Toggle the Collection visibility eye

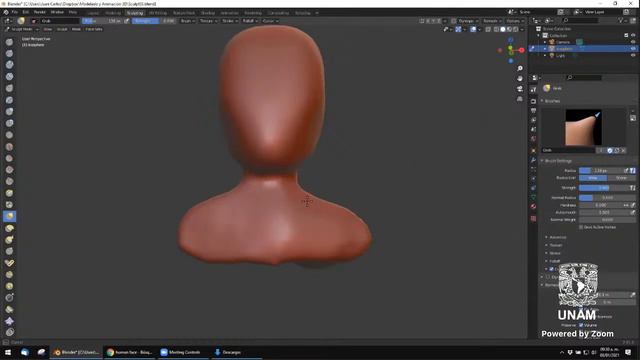(633, 36)
